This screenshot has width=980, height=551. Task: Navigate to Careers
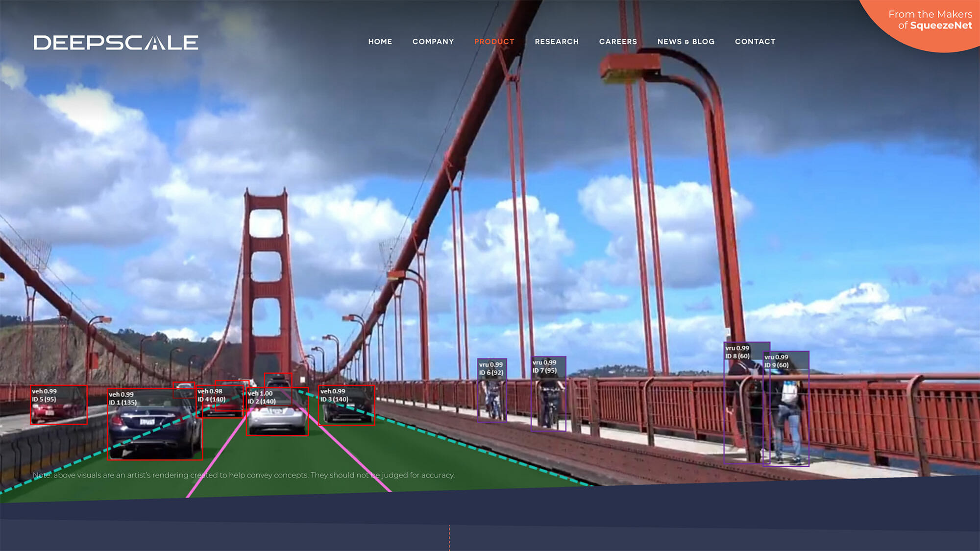[617, 42]
